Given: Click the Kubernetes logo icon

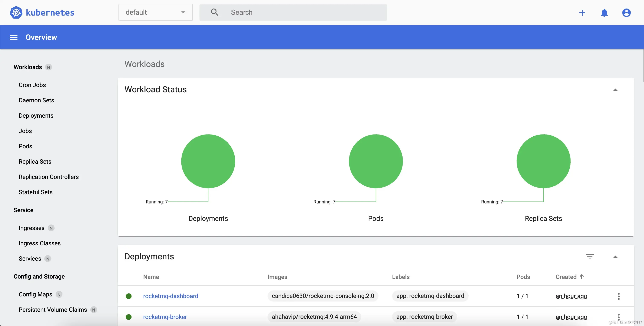Looking at the screenshot, I should pos(16,12).
